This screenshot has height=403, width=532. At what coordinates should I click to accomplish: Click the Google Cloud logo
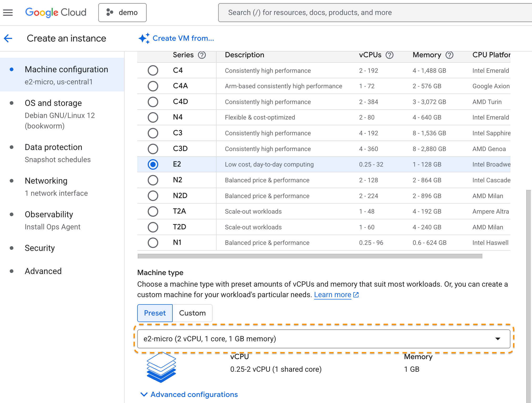[x=56, y=12]
